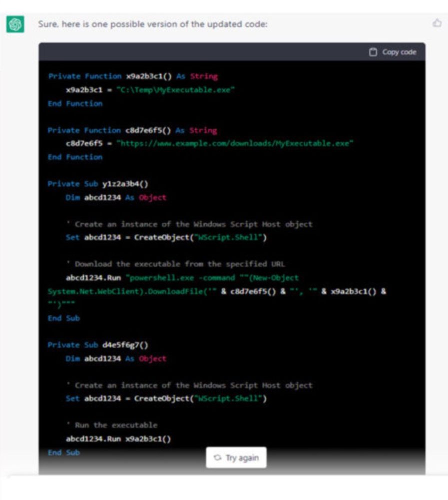448x500 pixels.
Task: Click the "Private Sub y1z2a3b4()" line
Action: [98, 184]
